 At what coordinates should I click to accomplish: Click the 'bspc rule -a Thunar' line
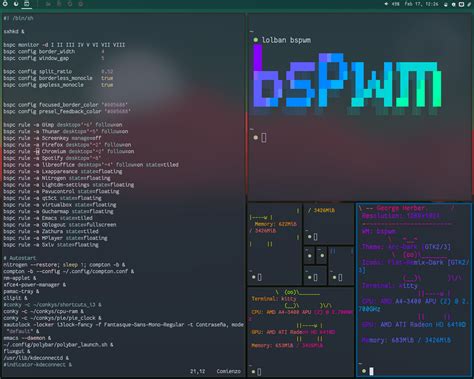66,131
